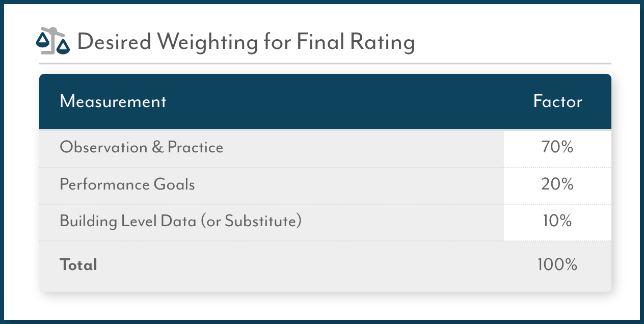
Task: Select the Observation & Practice label
Action: point(142,147)
